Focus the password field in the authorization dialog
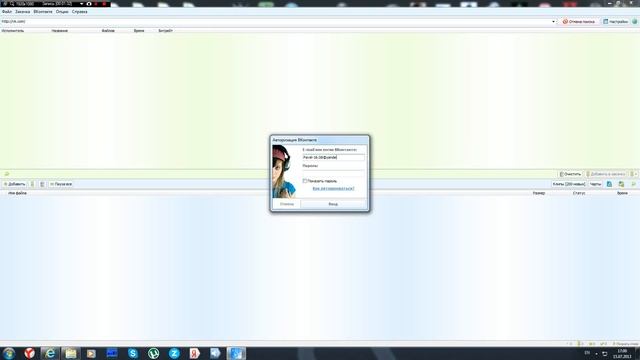 click(x=333, y=173)
